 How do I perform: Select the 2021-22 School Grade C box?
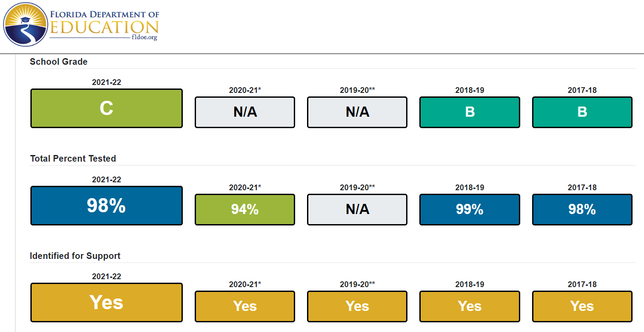tap(107, 108)
